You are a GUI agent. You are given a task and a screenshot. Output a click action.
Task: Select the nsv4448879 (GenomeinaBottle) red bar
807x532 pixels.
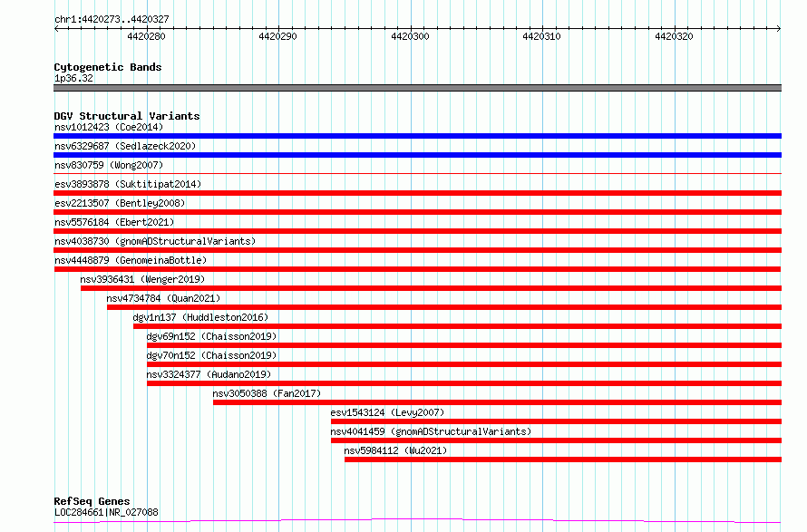[x=417, y=269]
